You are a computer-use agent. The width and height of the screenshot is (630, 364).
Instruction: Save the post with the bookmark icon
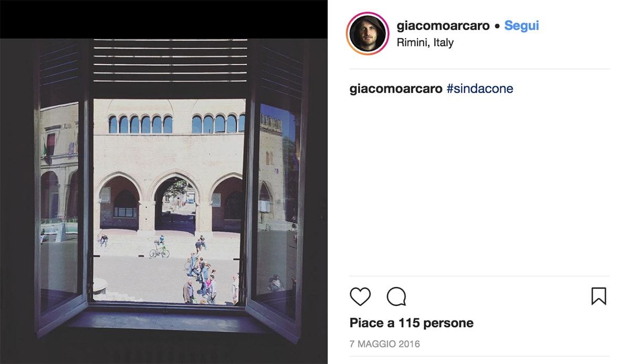pyautogui.click(x=598, y=296)
